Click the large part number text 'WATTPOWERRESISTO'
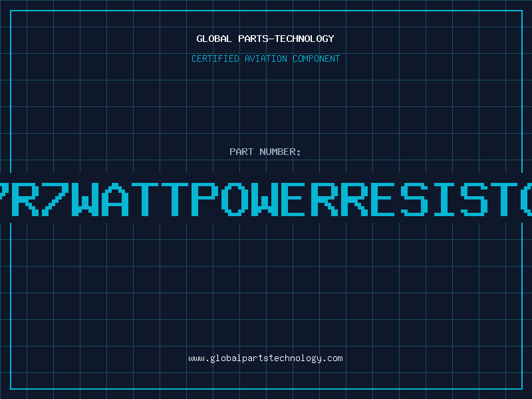 [266, 199]
